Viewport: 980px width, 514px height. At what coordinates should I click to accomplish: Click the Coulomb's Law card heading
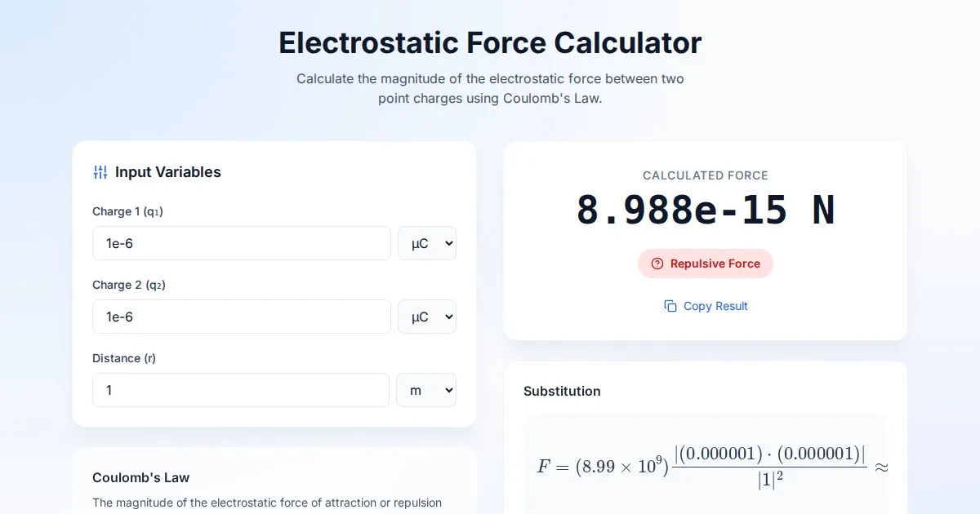click(140, 477)
